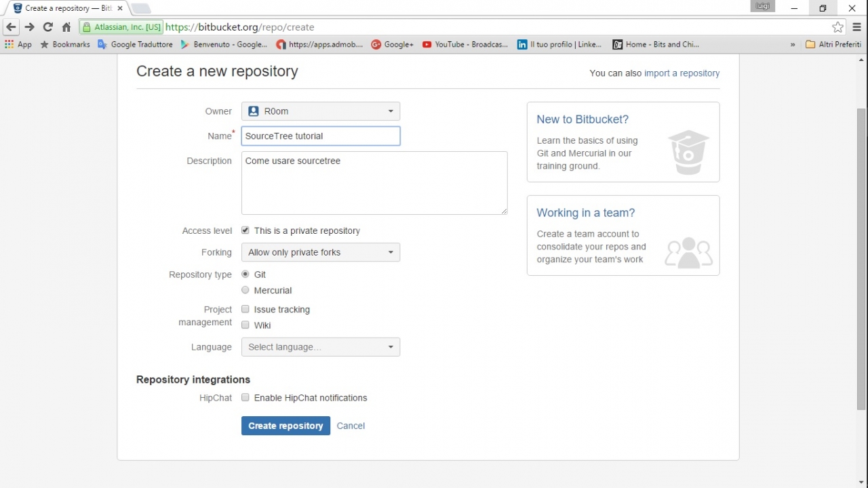Select the Mercurial repository type

(x=245, y=290)
